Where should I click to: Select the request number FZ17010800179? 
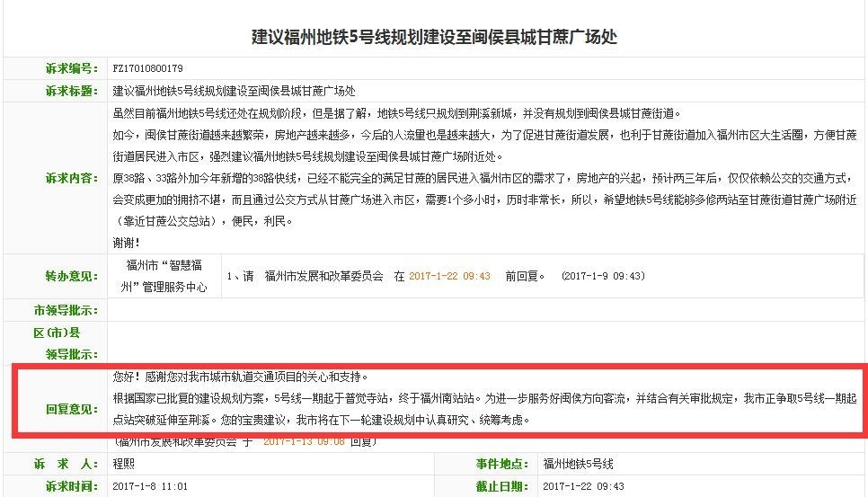pyautogui.click(x=147, y=68)
